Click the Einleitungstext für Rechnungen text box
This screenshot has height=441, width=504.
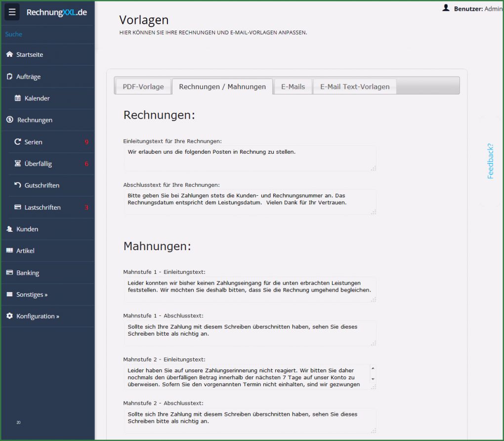click(x=250, y=158)
